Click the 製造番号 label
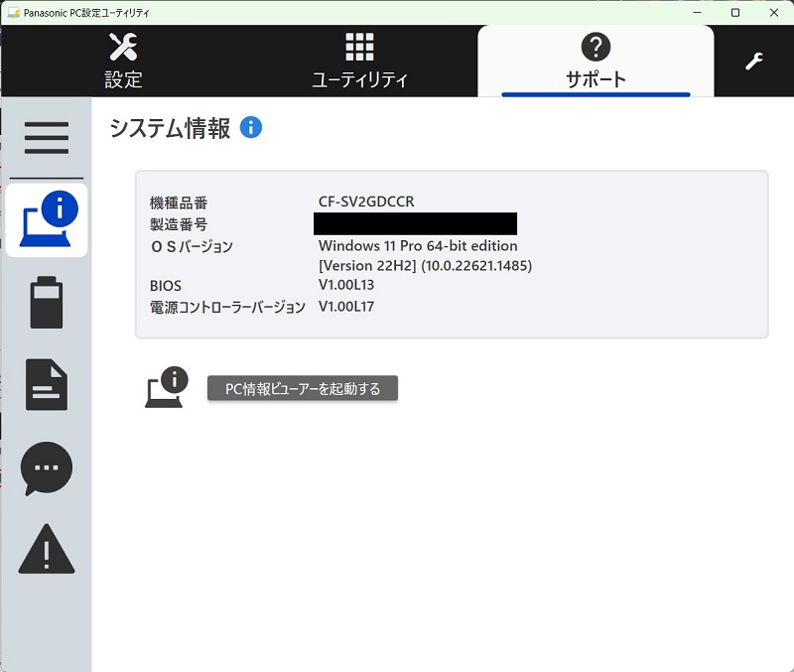Screen dimensions: 794x672 point(179,224)
